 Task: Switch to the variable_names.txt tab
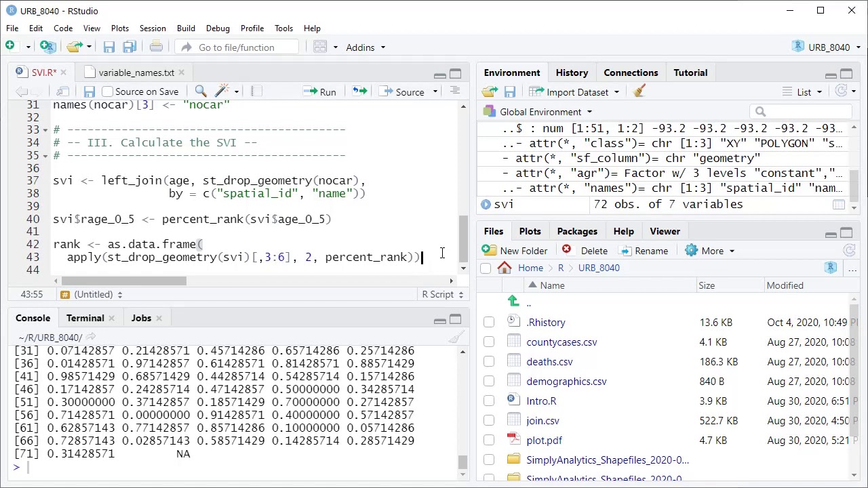click(136, 73)
